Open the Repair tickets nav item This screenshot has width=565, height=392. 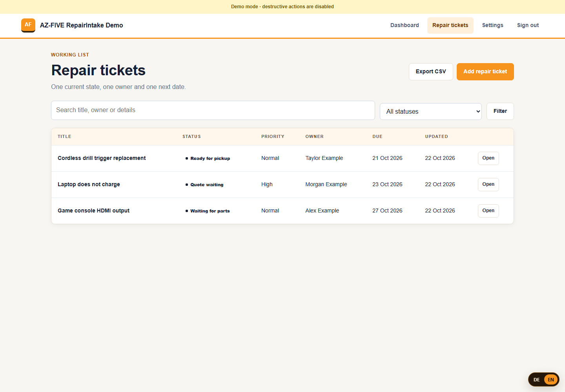coord(450,25)
